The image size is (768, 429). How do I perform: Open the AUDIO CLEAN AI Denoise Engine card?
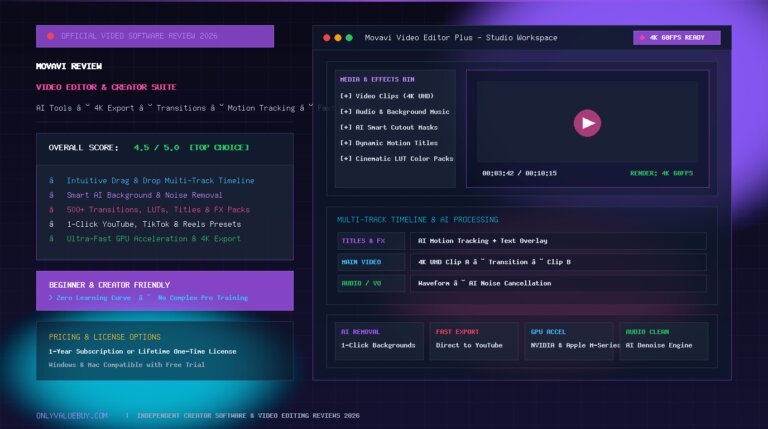[x=664, y=341]
